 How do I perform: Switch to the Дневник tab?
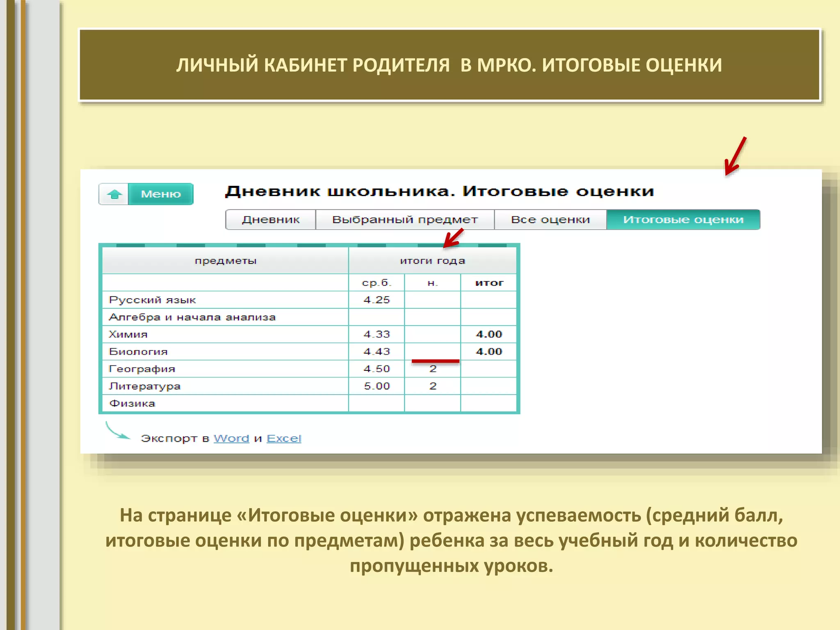271,219
